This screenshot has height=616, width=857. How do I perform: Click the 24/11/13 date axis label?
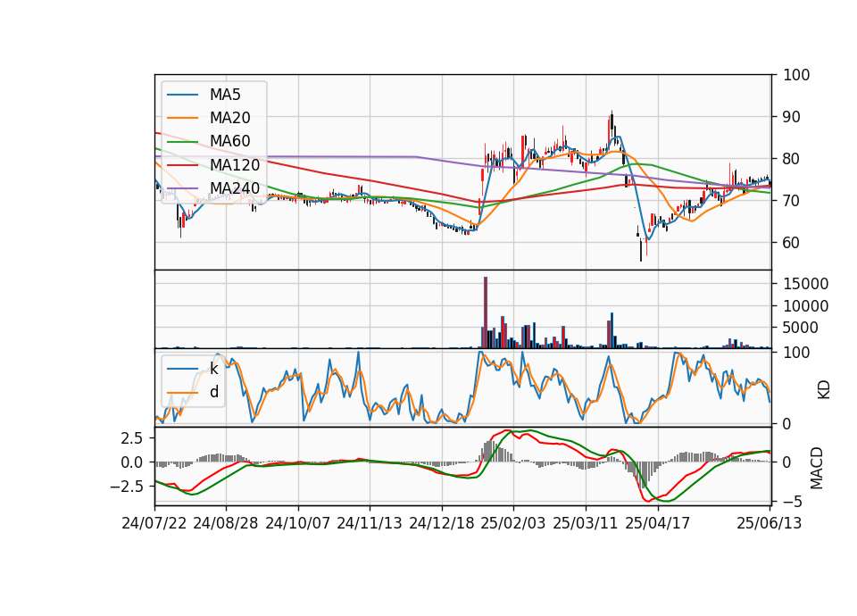pos(370,524)
